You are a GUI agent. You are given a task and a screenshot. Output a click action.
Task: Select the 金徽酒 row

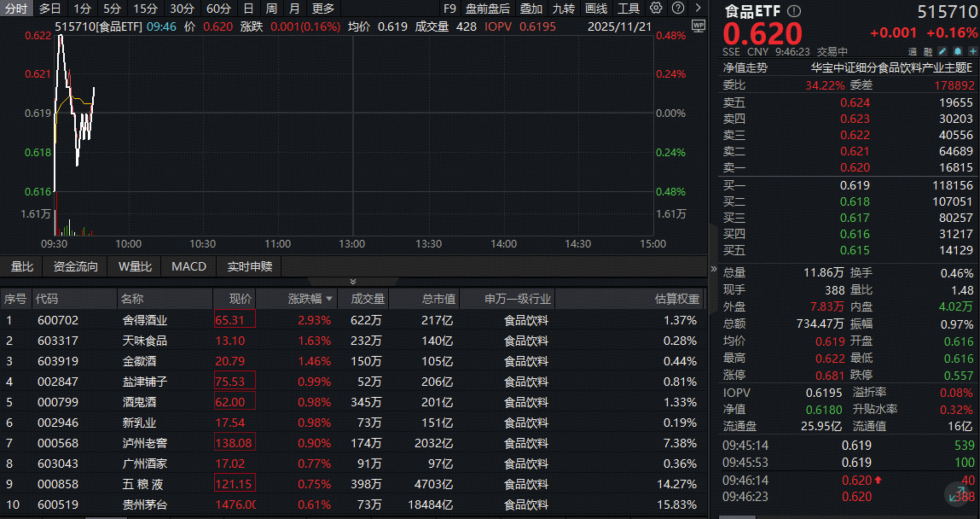coord(353,361)
